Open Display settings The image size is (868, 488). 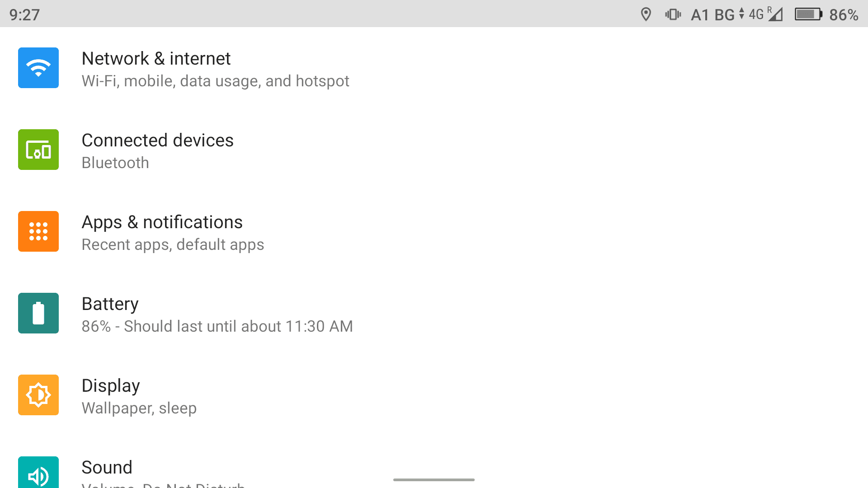coord(434,395)
